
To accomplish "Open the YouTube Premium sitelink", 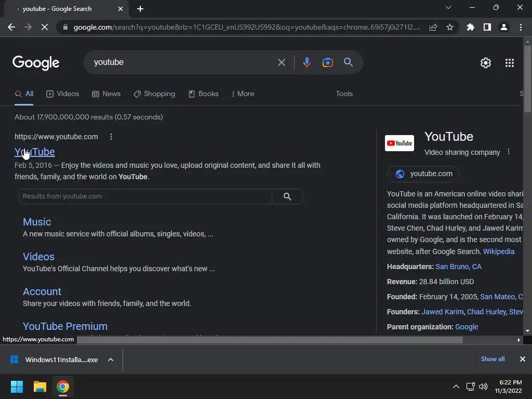I will tap(65, 326).
